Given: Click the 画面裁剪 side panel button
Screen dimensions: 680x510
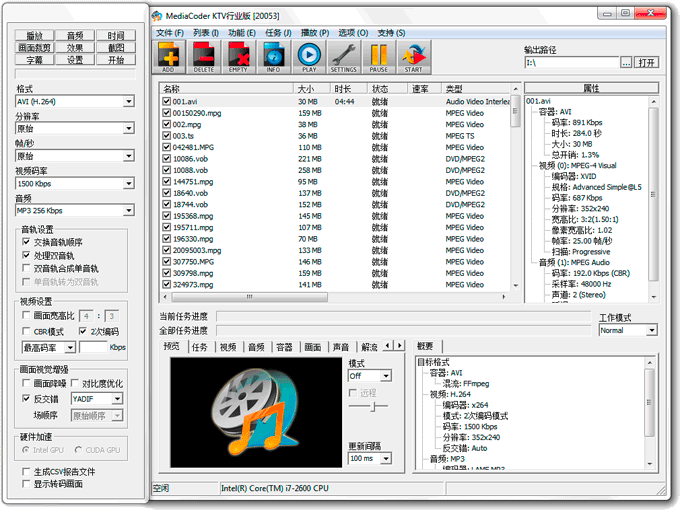Looking at the screenshot, I should [x=34, y=48].
